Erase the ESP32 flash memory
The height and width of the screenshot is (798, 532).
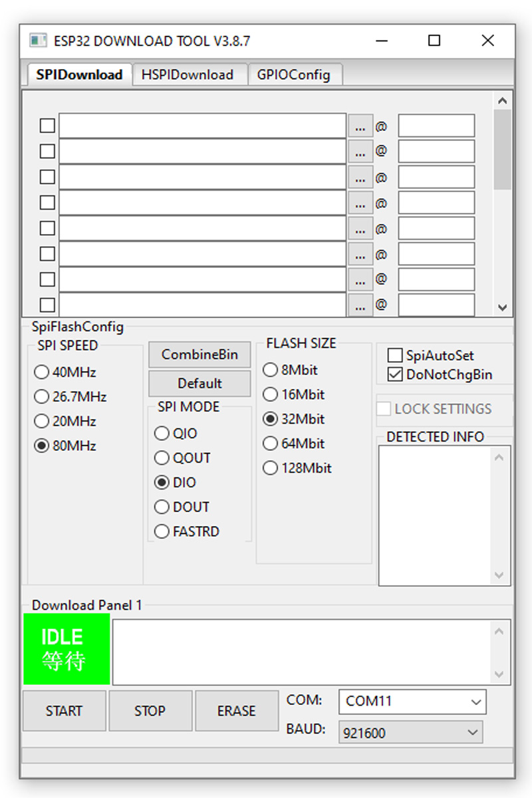(x=237, y=710)
